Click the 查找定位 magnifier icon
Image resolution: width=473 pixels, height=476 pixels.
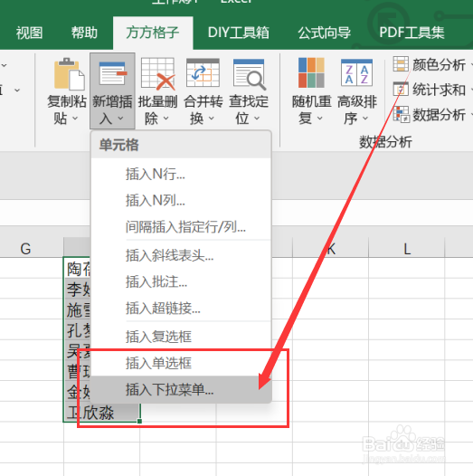250,74
